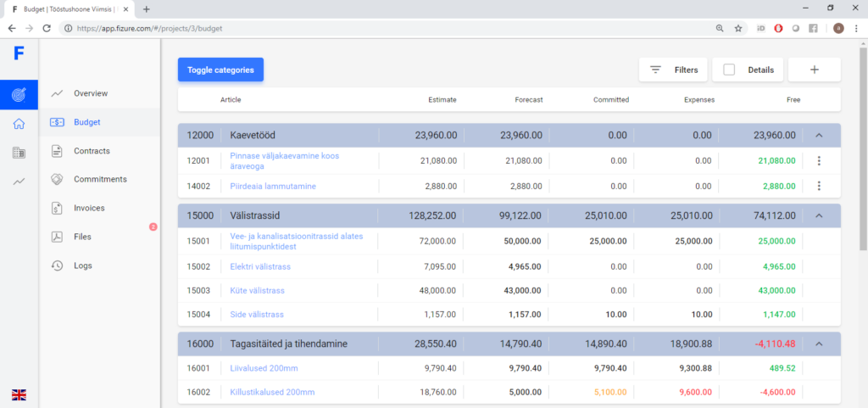Click the Logs history clock icon

tap(57, 265)
